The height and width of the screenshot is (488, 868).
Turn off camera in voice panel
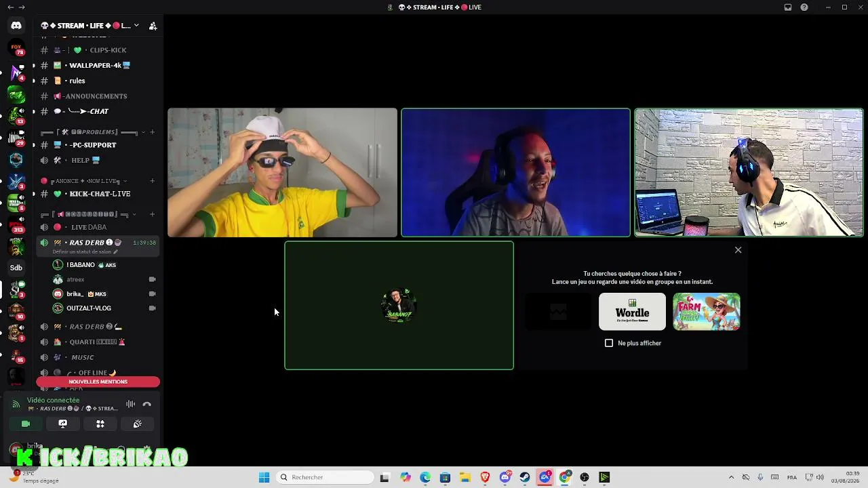26,424
